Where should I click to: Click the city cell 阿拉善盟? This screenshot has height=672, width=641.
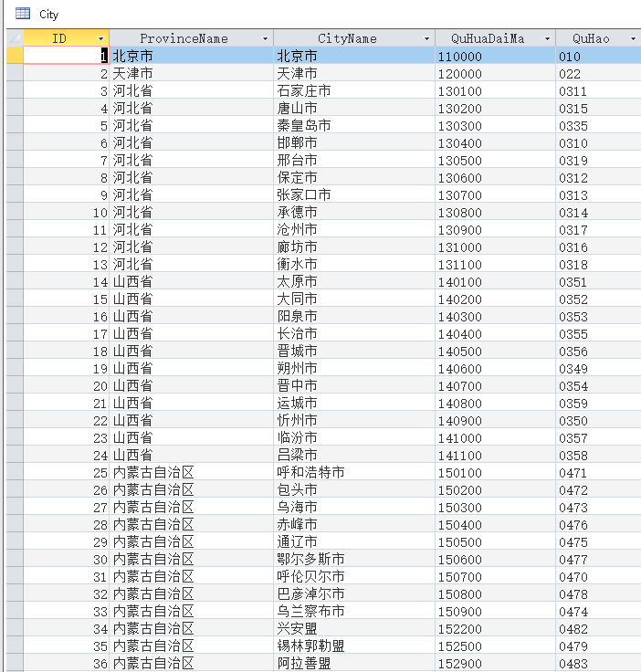(354, 663)
